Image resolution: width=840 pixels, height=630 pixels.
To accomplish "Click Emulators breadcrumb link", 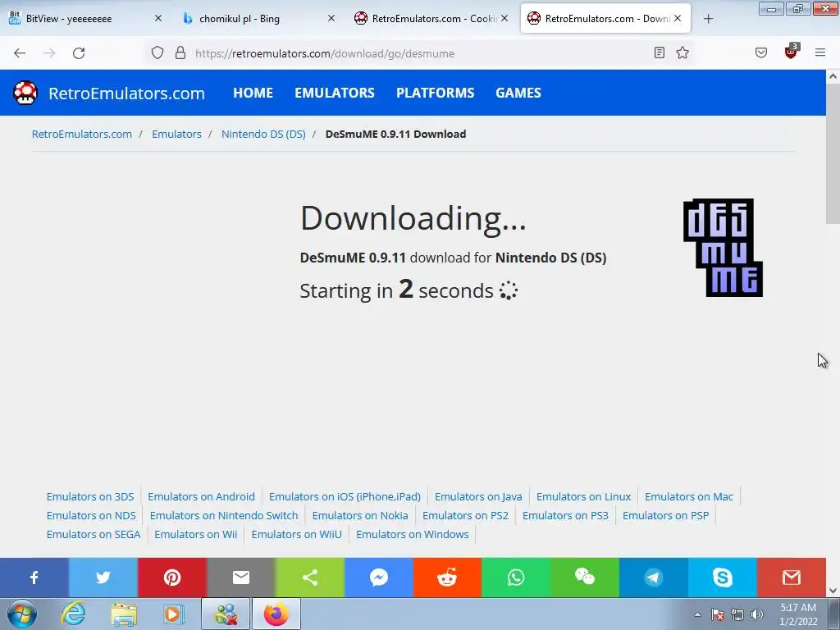I will pyautogui.click(x=176, y=134).
